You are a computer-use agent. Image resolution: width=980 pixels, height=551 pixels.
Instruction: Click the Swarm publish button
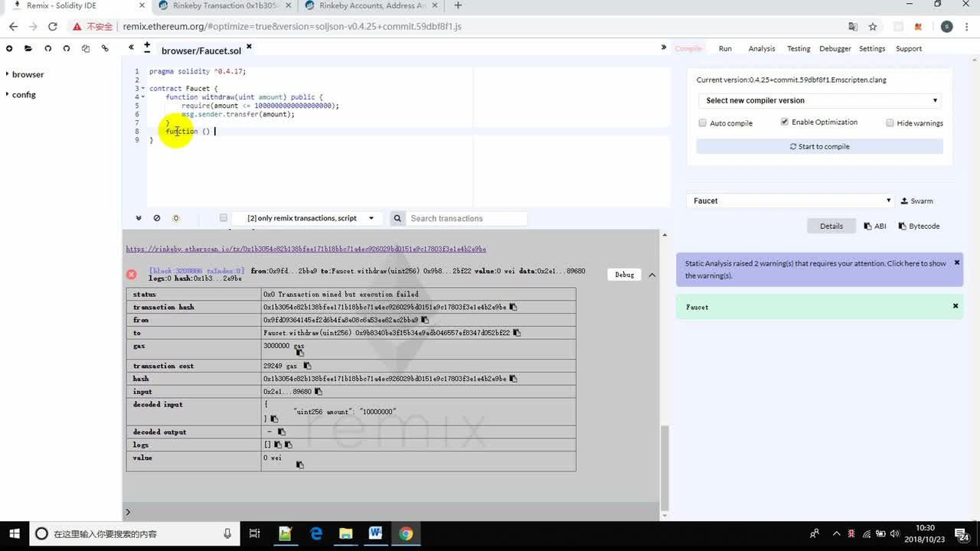(916, 201)
